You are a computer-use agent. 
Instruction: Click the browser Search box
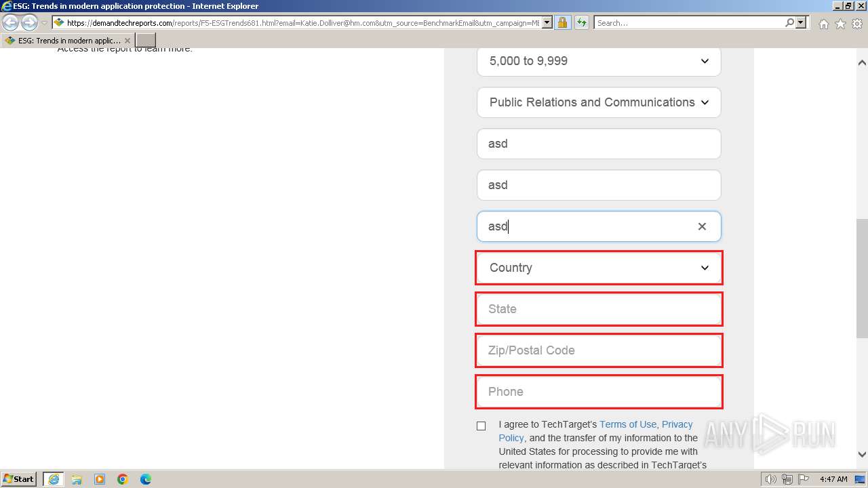[688, 22]
